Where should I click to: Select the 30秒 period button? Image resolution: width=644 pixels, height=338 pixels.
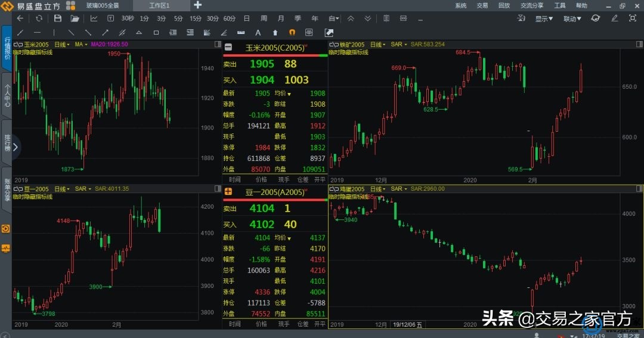click(x=128, y=18)
